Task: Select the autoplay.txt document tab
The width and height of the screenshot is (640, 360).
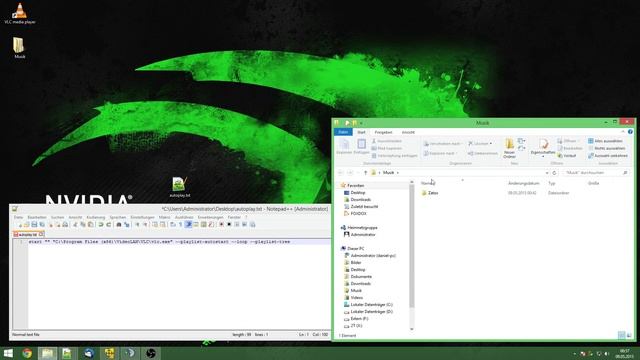Action: pos(28,234)
